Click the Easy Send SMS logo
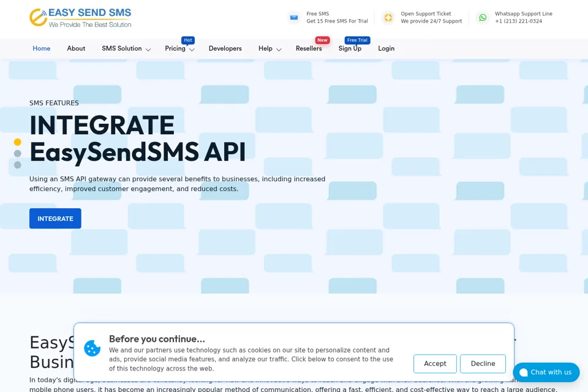Screen dimensions: 588x392 click(x=80, y=17)
